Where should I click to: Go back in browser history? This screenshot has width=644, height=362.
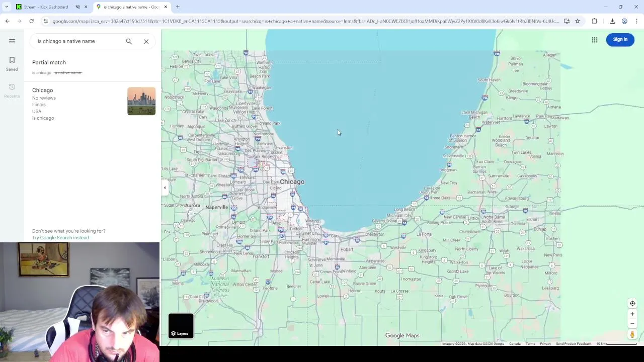click(7, 21)
